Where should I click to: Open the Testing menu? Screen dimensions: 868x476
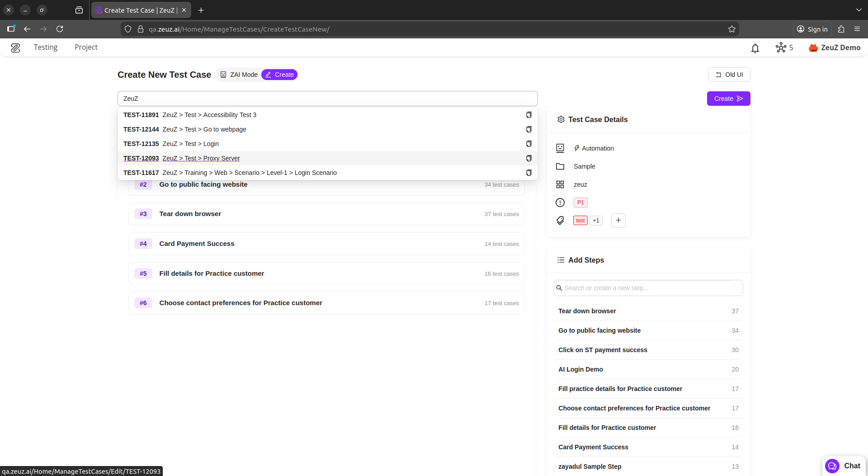coord(46,47)
